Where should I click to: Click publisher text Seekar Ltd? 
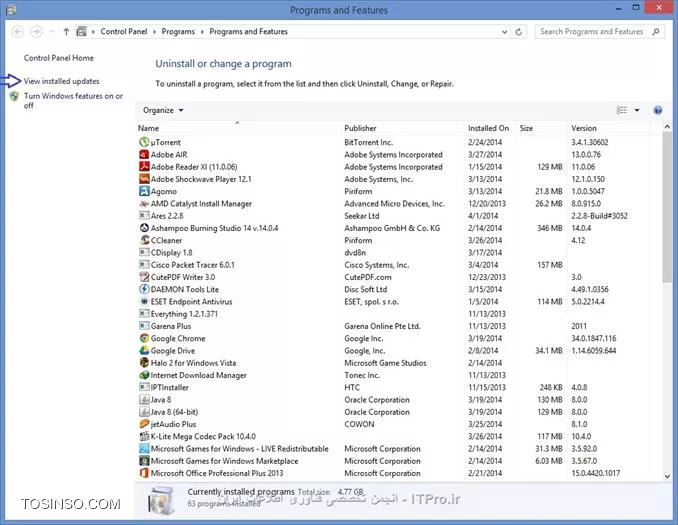tap(361, 216)
